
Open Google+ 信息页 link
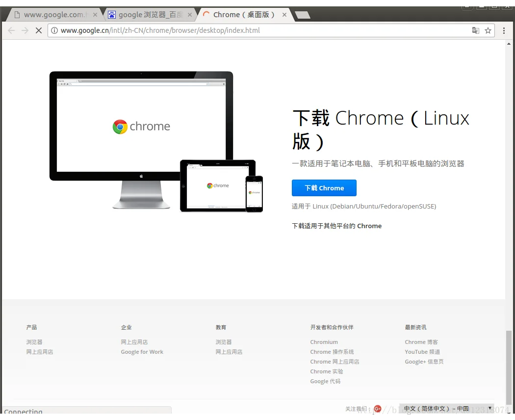coord(424,362)
